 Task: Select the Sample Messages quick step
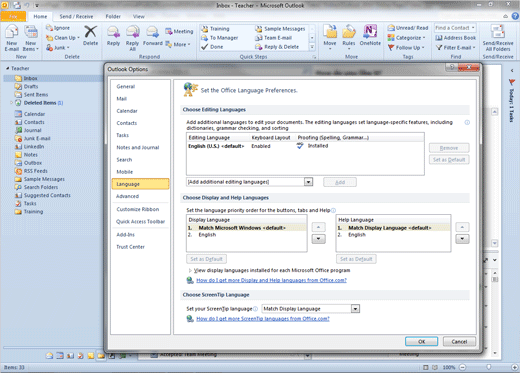click(x=280, y=29)
